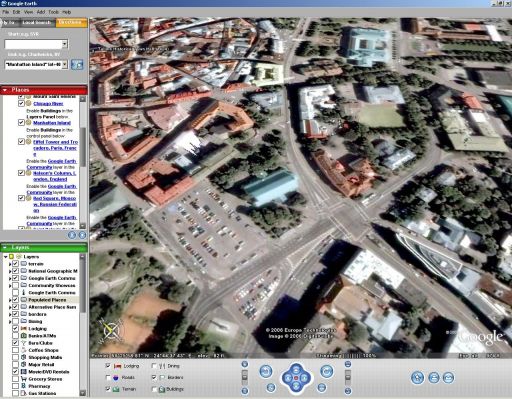Open the File menu

click(6, 12)
